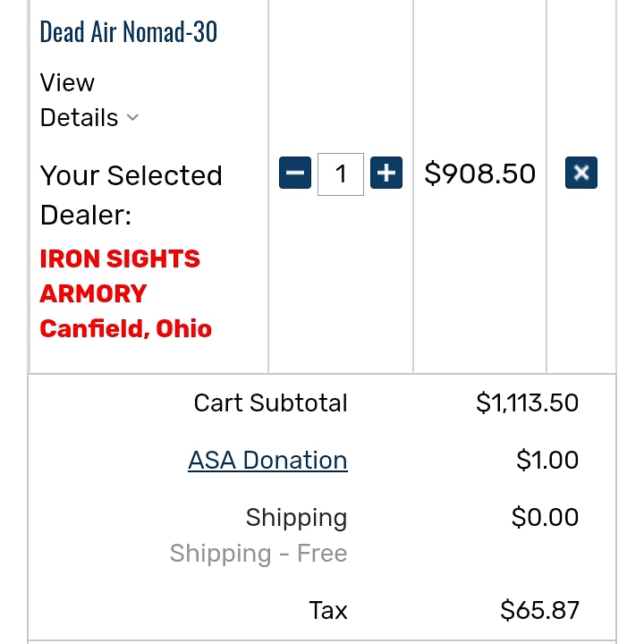The image size is (644, 644).
Task: Click the Shipping label
Action: point(297,518)
